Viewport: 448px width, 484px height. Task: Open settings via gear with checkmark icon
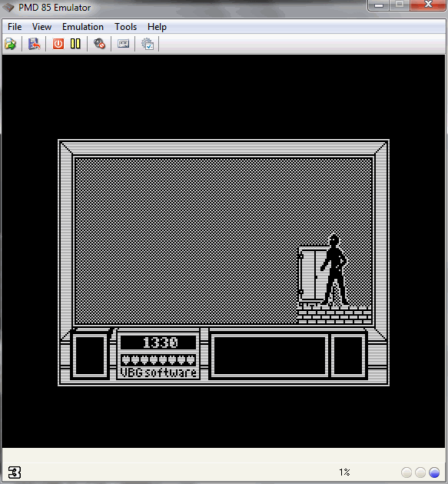click(x=148, y=44)
